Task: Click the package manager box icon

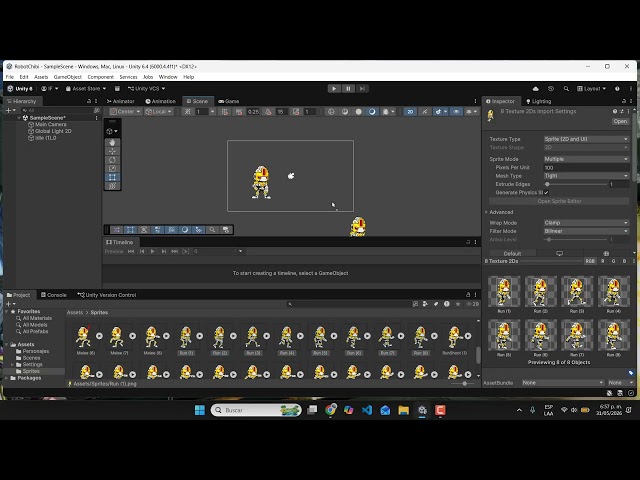Action: tap(117, 89)
